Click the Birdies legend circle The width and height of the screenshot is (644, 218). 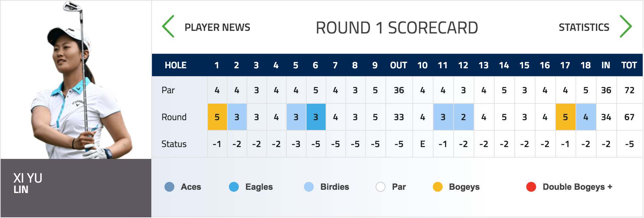[x=309, y=187]
